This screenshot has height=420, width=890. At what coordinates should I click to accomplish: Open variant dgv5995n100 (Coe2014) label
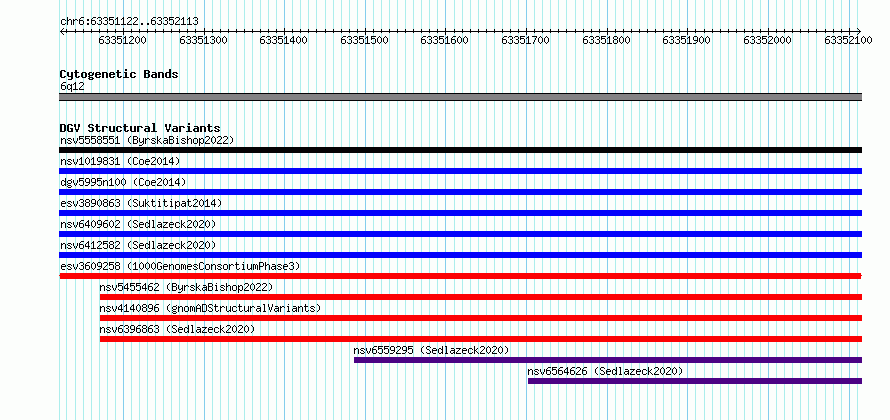point(123,182)
